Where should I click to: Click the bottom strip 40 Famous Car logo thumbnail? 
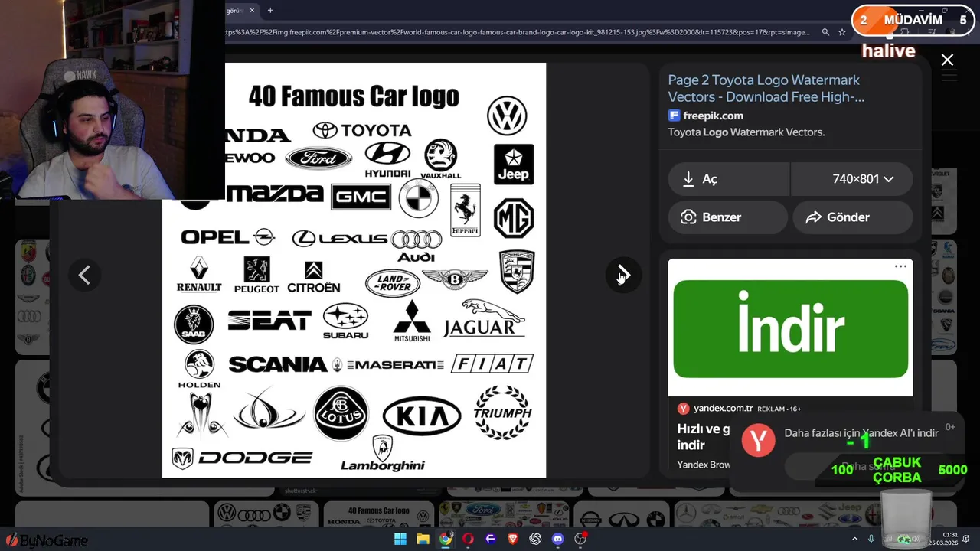tap(378, 514)
